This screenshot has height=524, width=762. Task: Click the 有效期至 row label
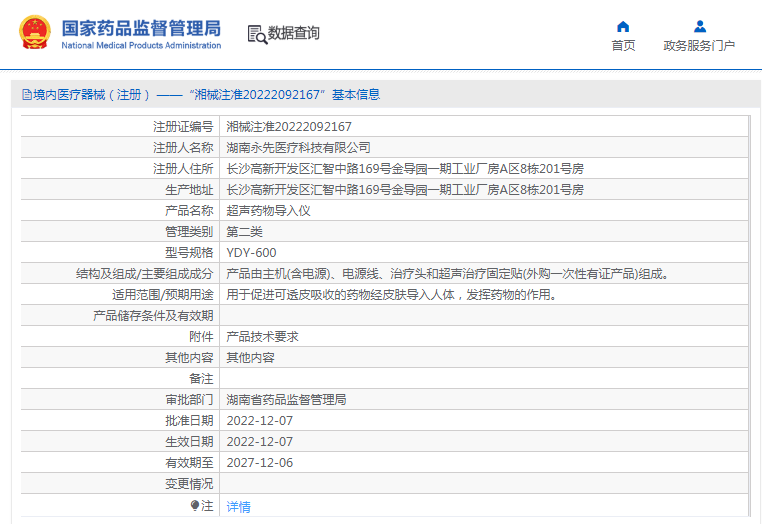tap(189, 462)
